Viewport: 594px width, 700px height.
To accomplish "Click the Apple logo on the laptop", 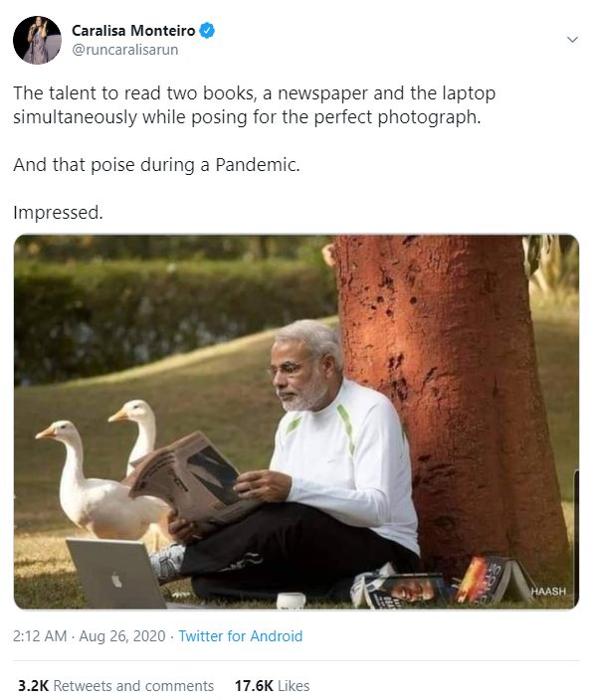I will pos(117,581).
